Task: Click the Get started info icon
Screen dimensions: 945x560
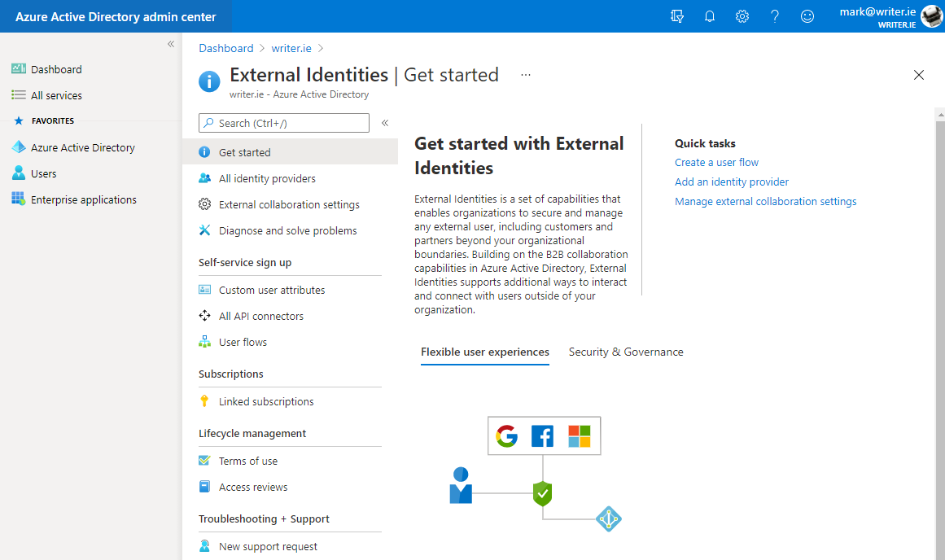Action: (x=204, y=152)
